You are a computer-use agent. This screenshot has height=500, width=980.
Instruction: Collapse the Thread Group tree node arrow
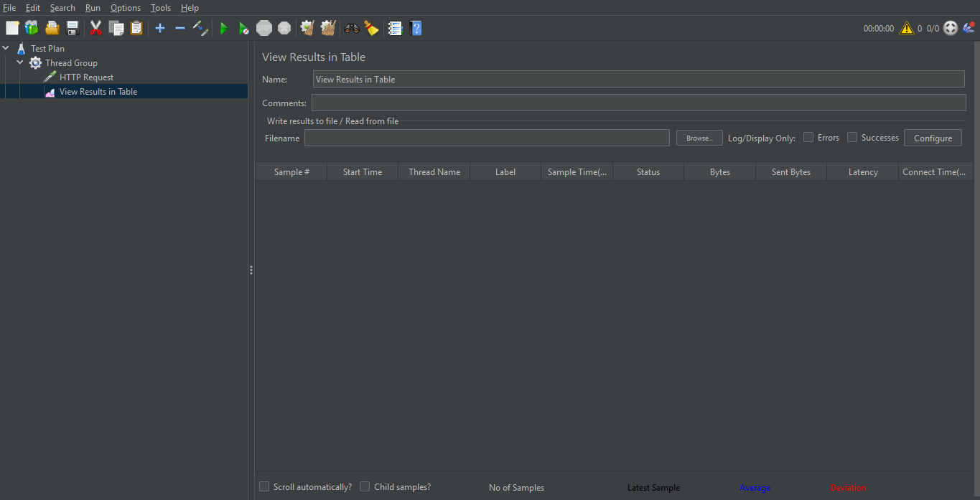[20, 62]
